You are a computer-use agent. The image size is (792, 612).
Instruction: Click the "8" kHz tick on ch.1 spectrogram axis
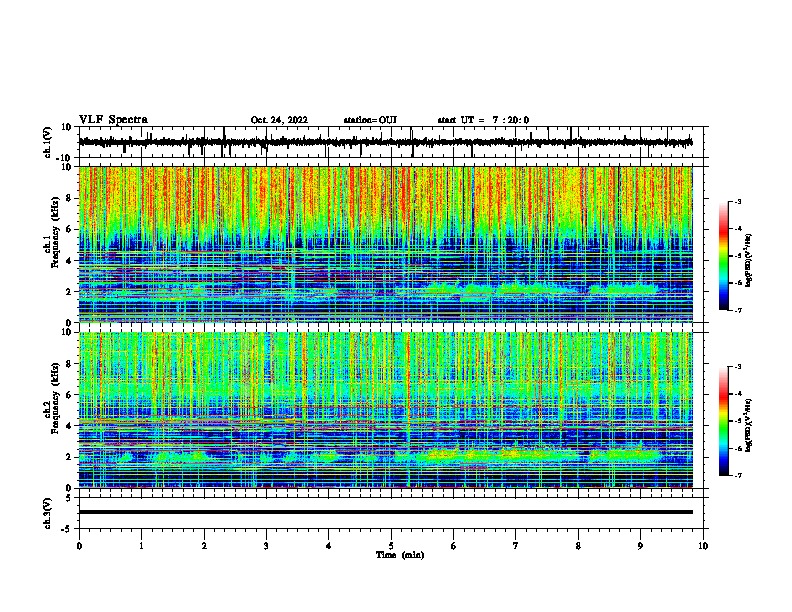tap(69, 198)
